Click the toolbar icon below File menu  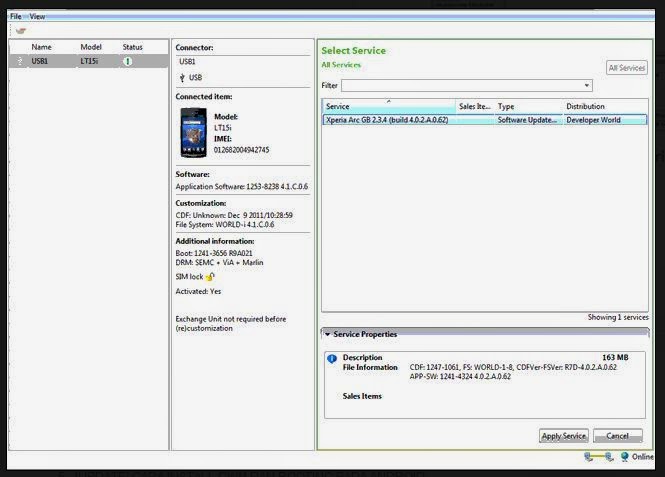[x=21, y=31]
